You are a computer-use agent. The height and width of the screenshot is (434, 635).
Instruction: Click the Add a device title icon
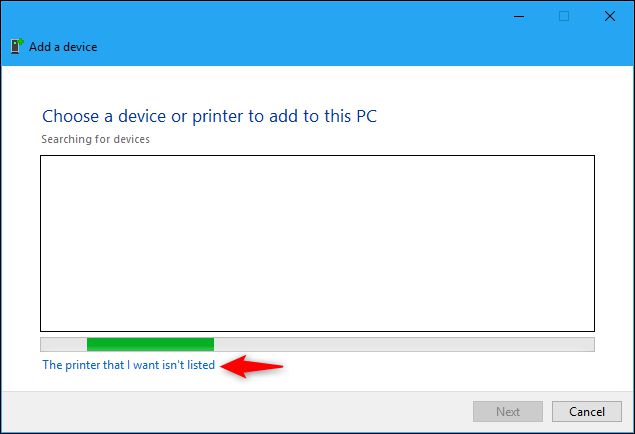pyautogui.click(x=16, y=46)
